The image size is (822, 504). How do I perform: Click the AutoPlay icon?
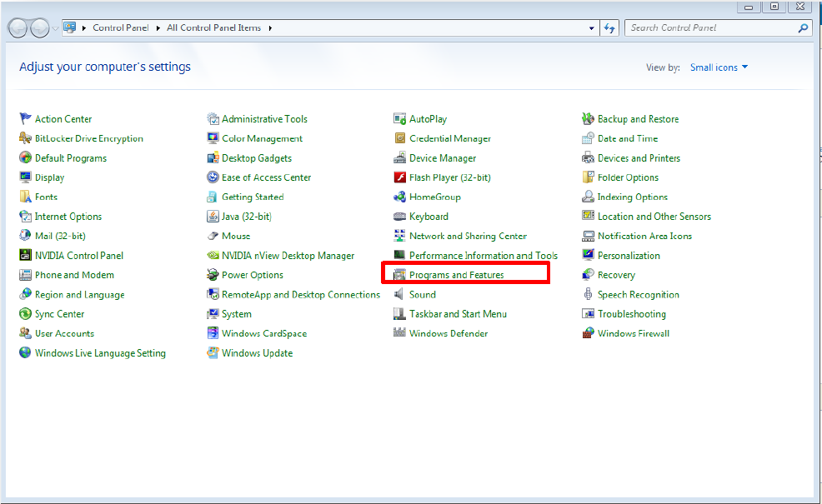tap(399, 119)
